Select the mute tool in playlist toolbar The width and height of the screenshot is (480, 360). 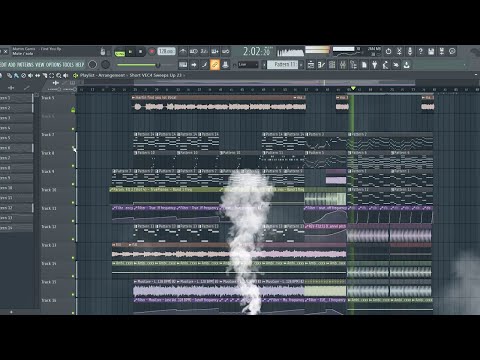30,76
